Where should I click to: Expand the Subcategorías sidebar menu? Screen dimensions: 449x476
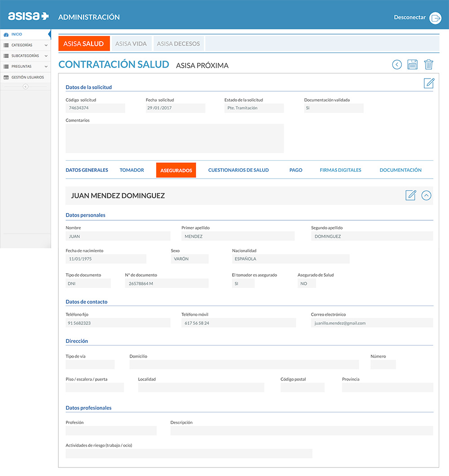pos(46,56)
